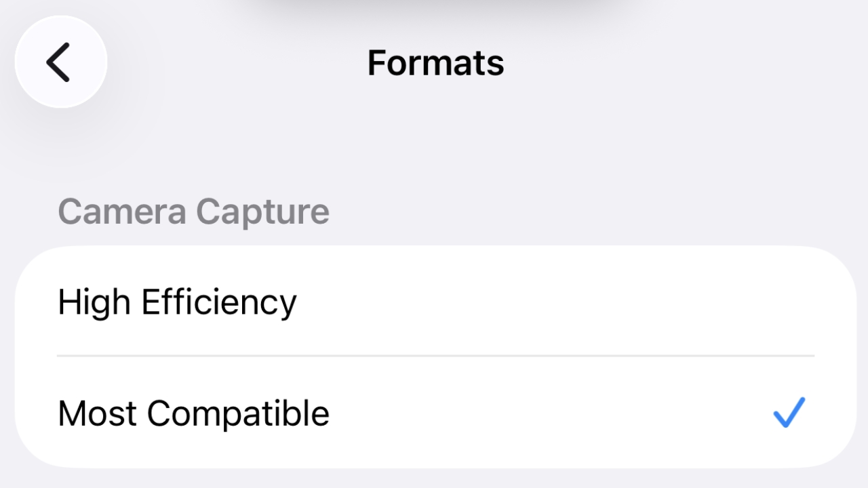Image resolution: width=868 pixels, height=488 pixels.
Task: Click the High Efficiency text label
Action: pyautogui.click(x=177, y=302)
